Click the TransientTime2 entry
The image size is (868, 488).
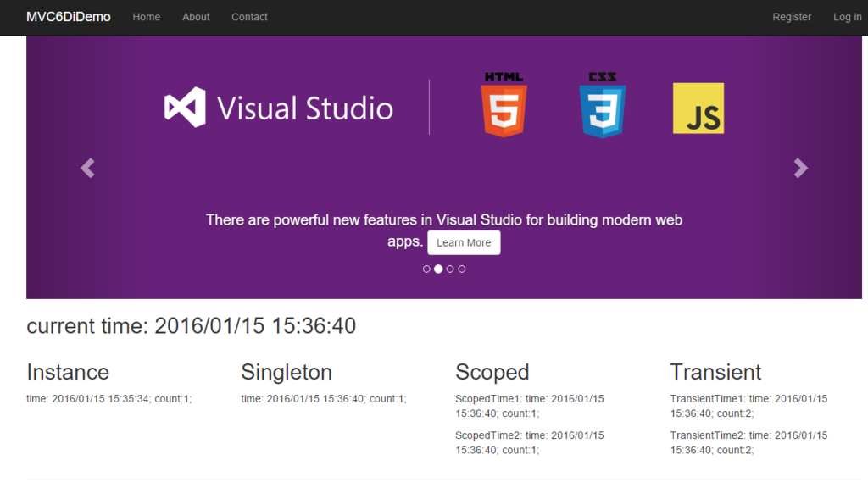749,442
